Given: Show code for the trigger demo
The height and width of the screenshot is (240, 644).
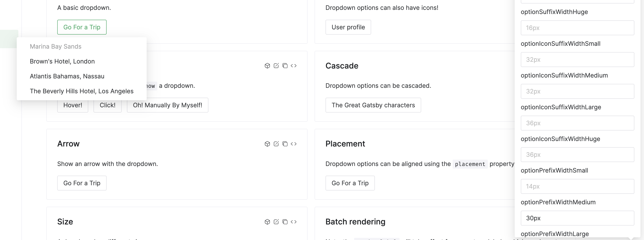Looking at the screenshot, I should [294, 66].
